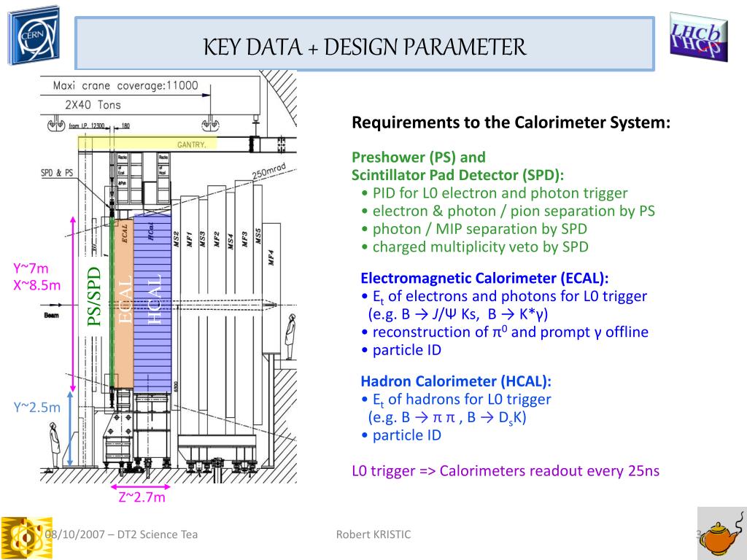This screenshot has width=747, height=560.
Task: Click the 2X40 Tons label
Action: pos(93,105)
